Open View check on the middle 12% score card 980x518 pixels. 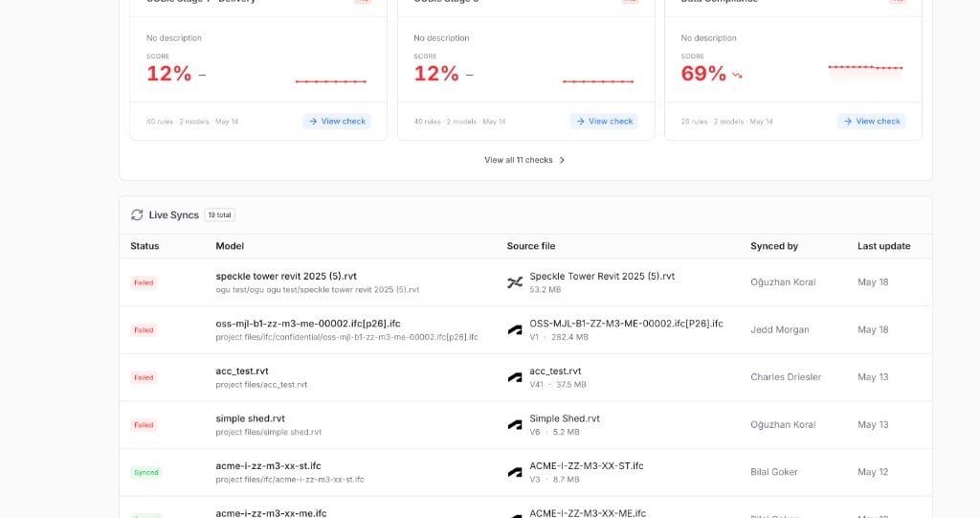605,122
